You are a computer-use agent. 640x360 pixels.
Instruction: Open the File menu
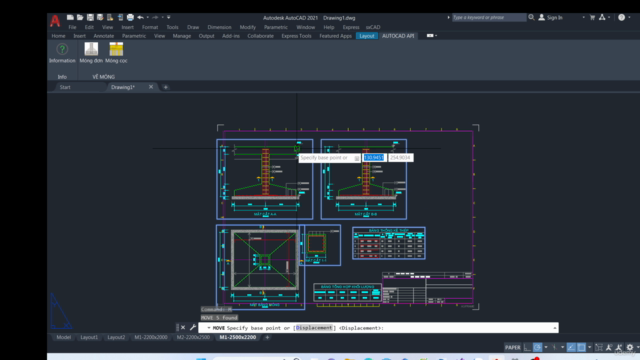tap(72, 27)
